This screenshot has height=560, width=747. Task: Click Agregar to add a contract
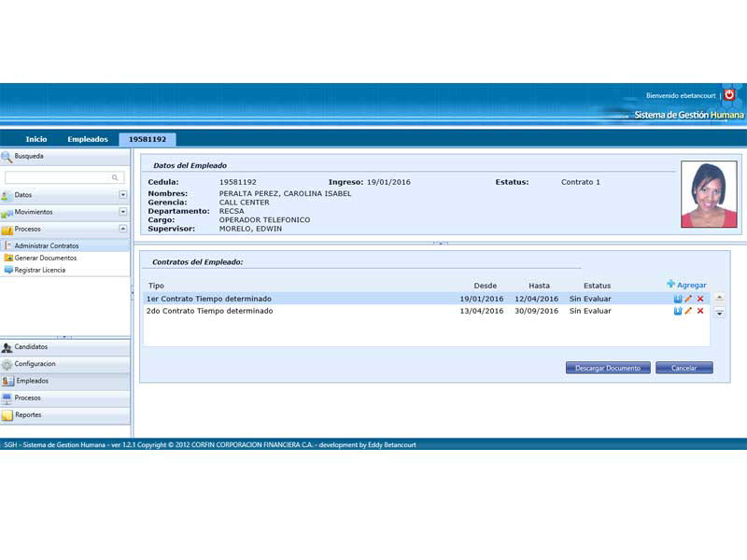pos(687,285)
